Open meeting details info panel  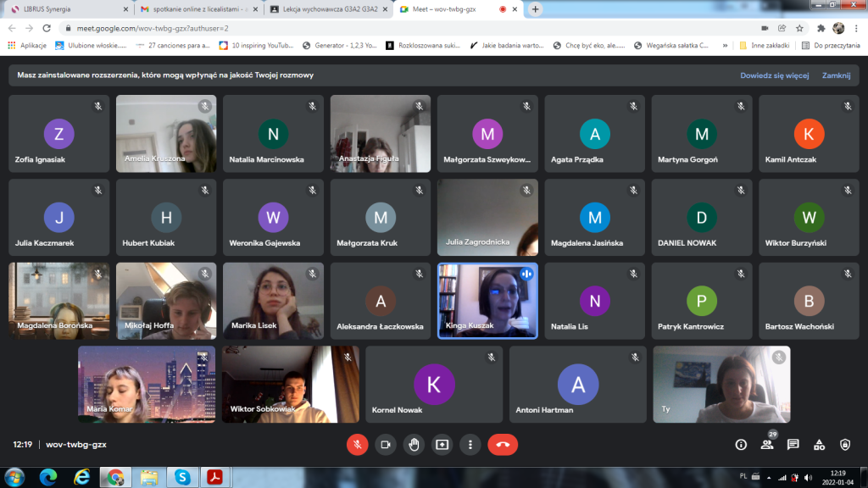(741, 444)
